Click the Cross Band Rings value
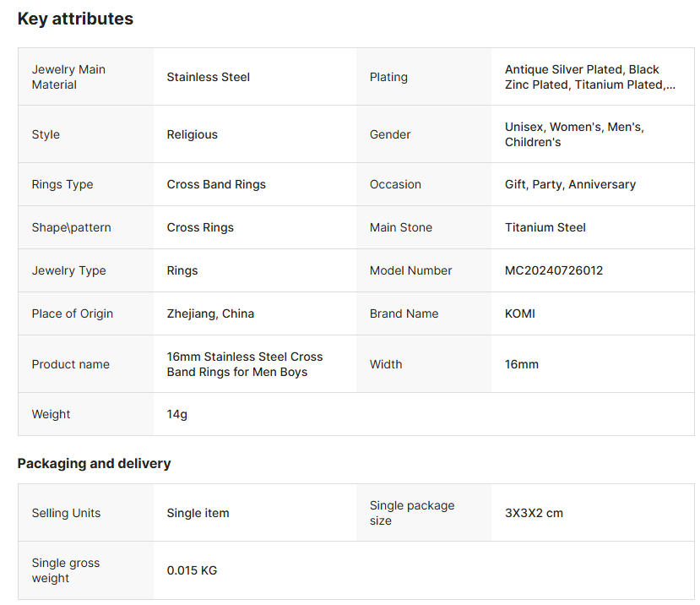 pos(216,184)
